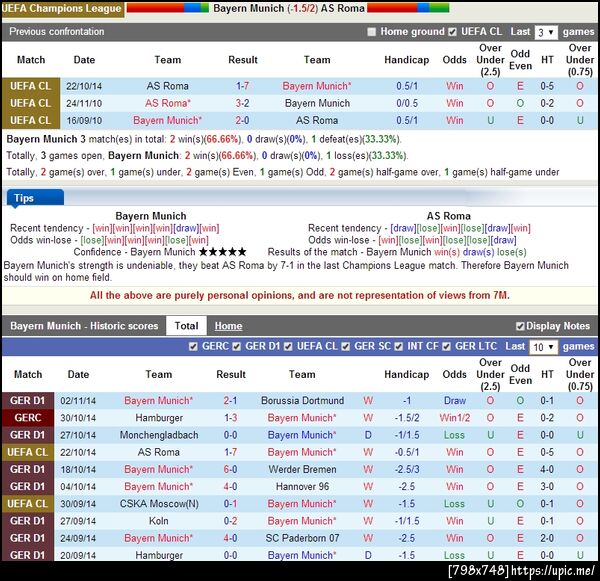
Task: Click the UEFA Champions League header label
Action: click(x=62, y=8)
